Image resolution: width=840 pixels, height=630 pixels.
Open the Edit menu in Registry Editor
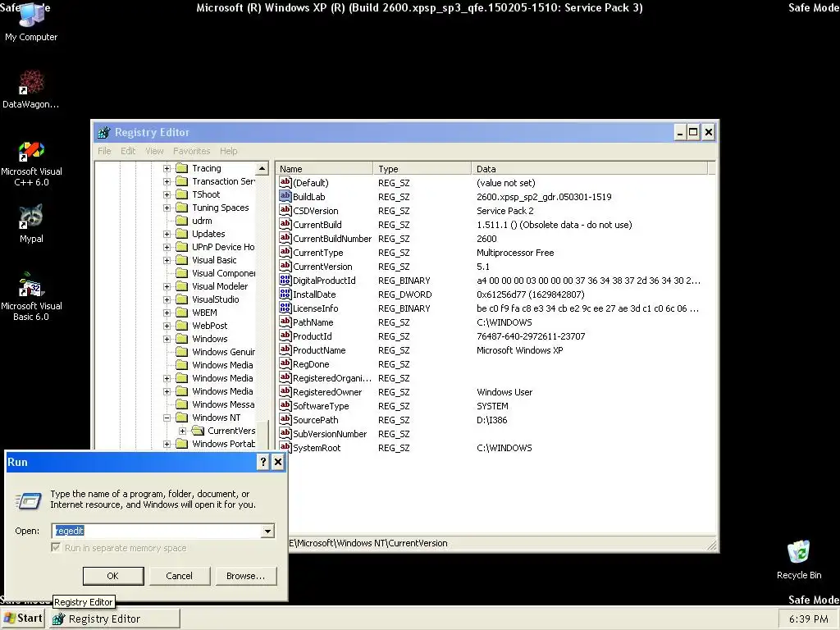(128, 151)
